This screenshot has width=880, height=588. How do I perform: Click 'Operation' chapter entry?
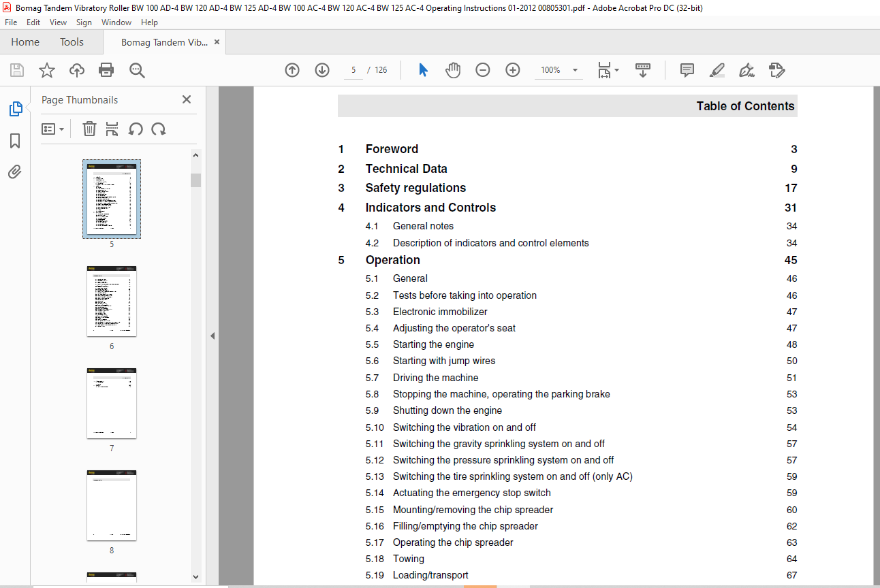coord(392,260)
